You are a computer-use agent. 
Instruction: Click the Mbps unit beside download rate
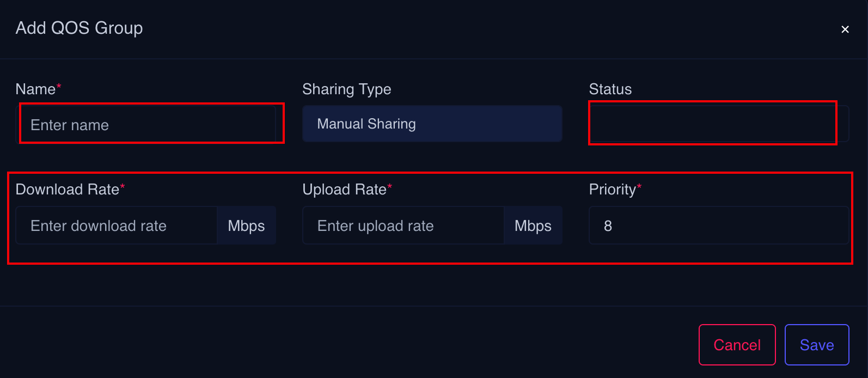tap(246, 225)
